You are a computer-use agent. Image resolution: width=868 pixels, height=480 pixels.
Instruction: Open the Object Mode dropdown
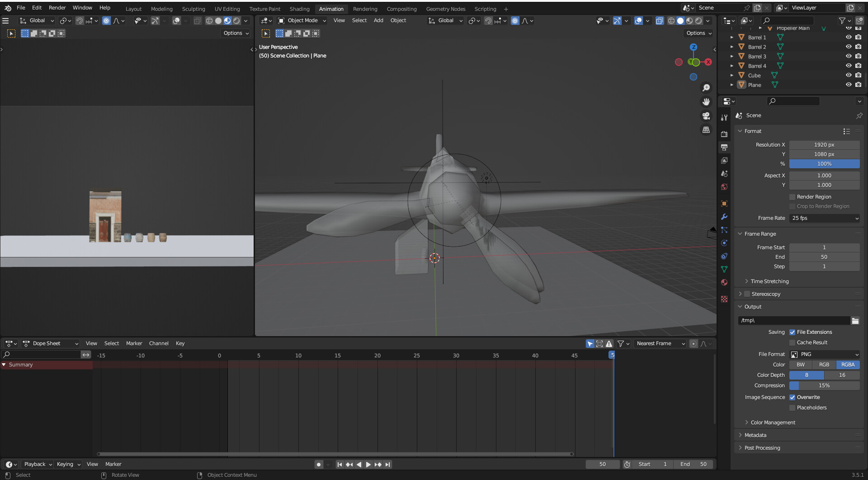coord(302,20)
